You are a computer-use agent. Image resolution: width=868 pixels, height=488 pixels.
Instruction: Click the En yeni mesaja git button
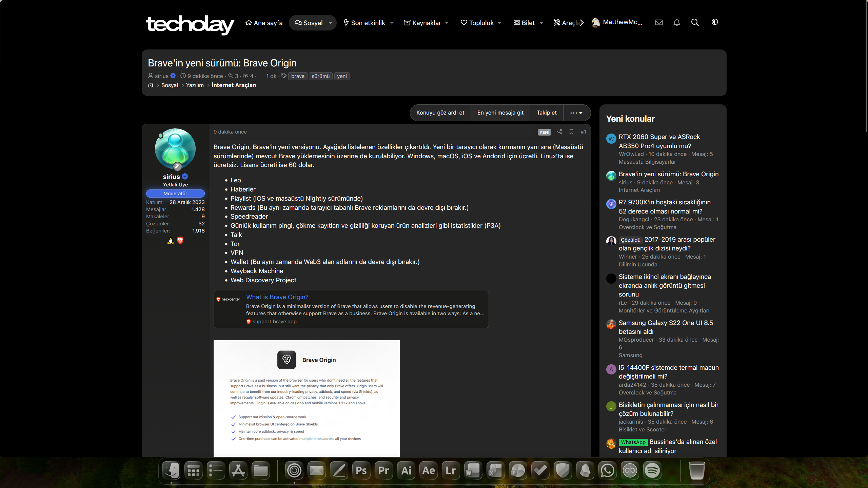(500, 113)
